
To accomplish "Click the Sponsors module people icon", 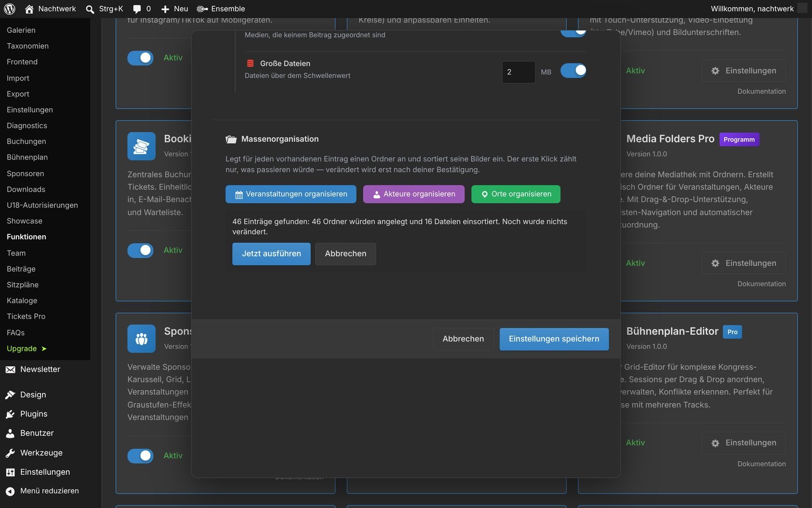I will pos(142,339).
